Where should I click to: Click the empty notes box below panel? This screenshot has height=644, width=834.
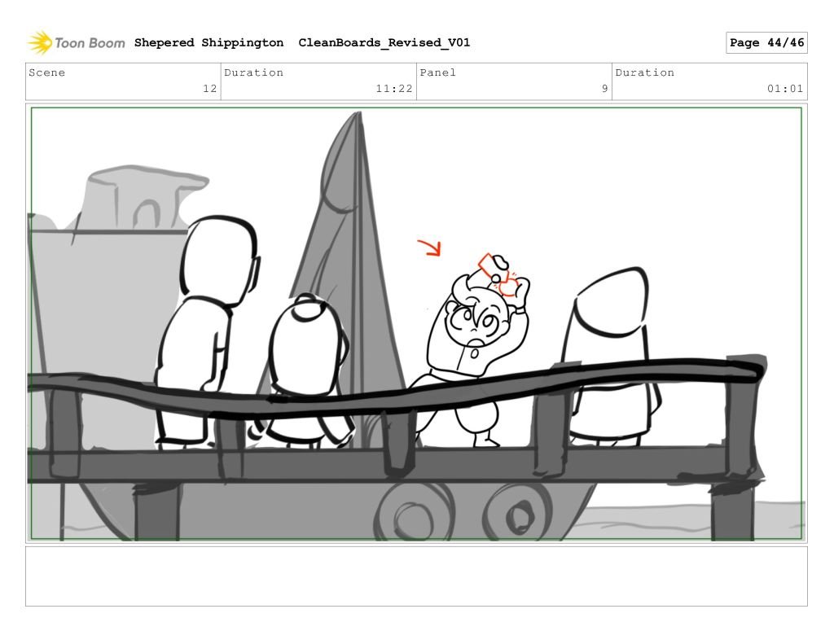coord(416,576)
